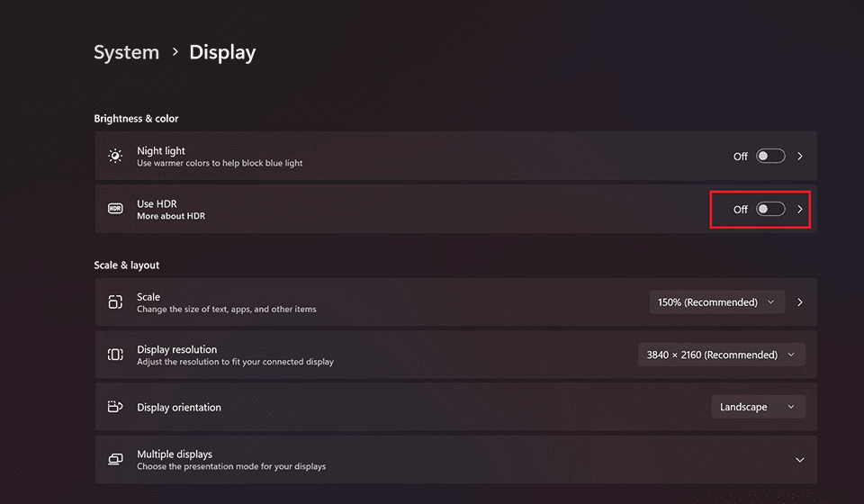Image resolution: width=864 pixels, height=504 pixels.
Task: Click the Scale & layout heading
Action: [x=127, y=265]
